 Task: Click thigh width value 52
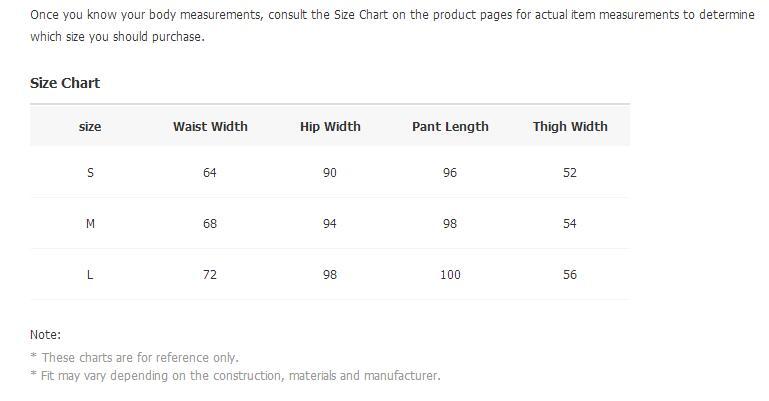click(x=569, y=173)
